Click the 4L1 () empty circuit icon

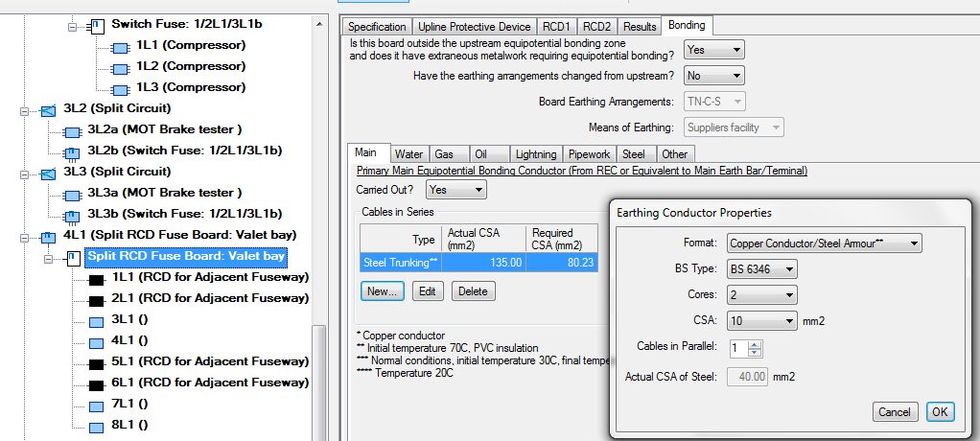(96, 343)
